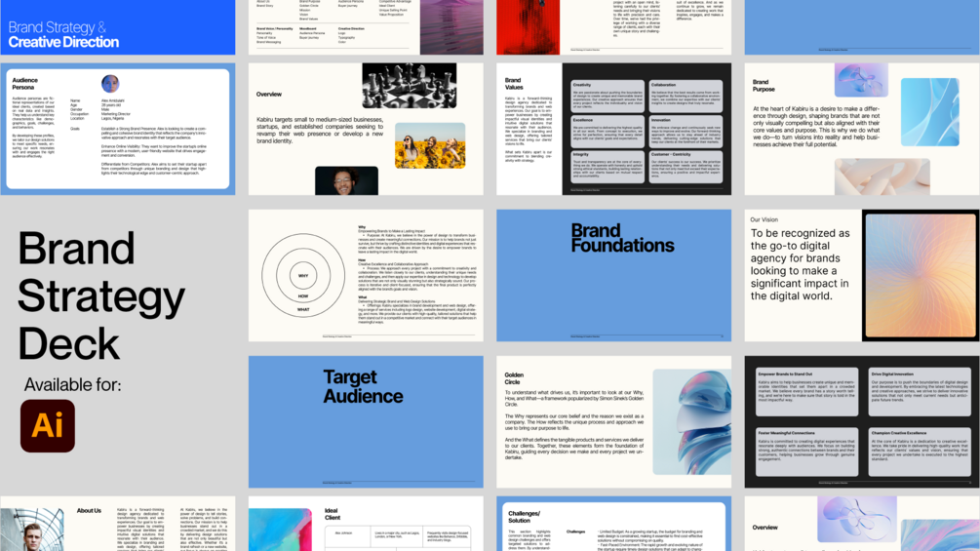Click the WHY center of the golden circle
Viewport: 980px width, 551px height.
click(x=303, y=275)
